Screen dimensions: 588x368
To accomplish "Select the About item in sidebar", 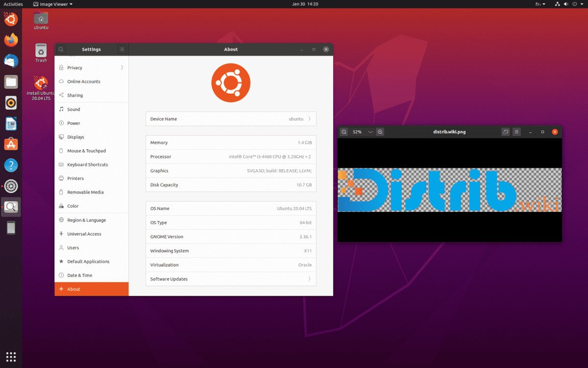I will [92, 289].
